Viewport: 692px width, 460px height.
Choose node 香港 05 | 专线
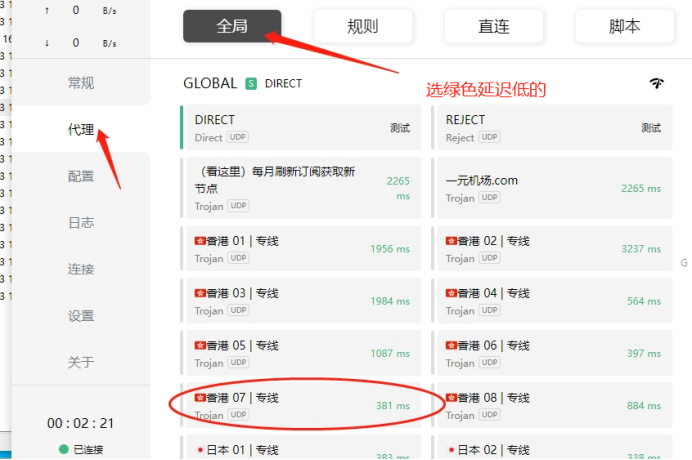(301, 353)
